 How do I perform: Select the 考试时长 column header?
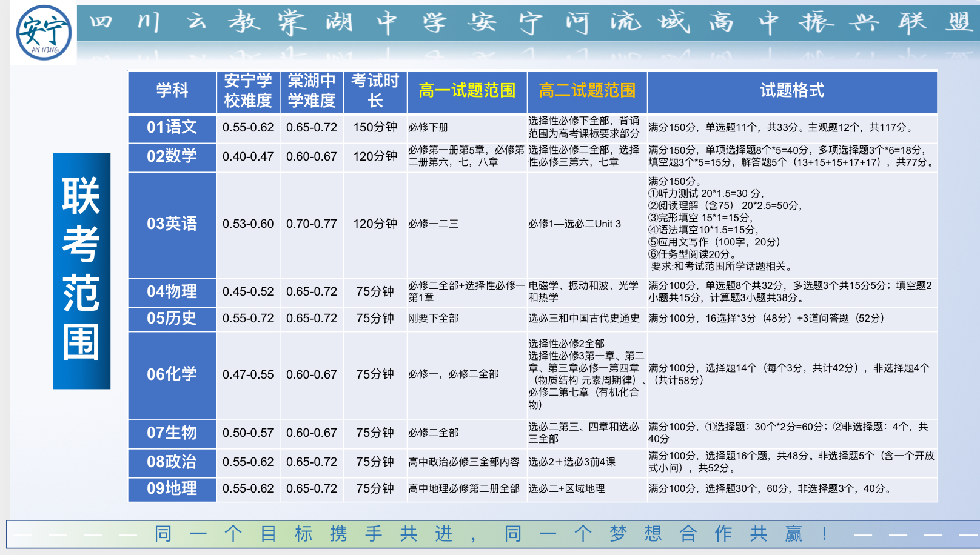375,91
